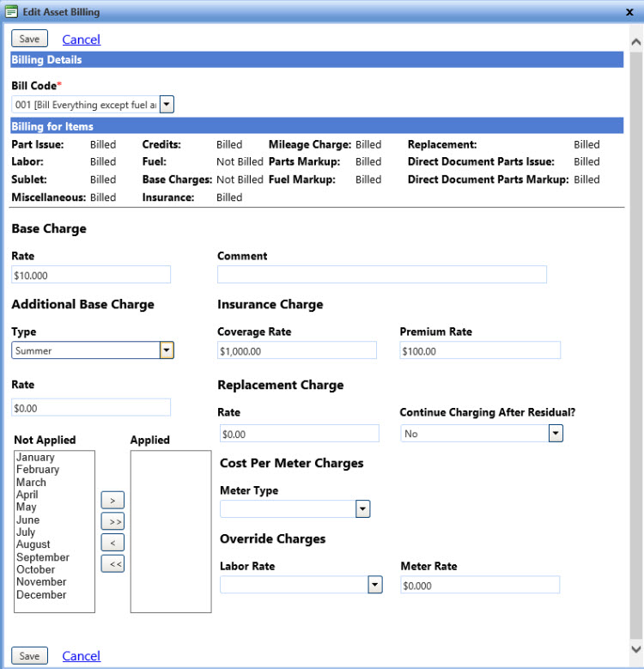Click the scrollbar down arrow
This screenshot has width=644, height=669.
pyautogui.click(x=636, y=649)
